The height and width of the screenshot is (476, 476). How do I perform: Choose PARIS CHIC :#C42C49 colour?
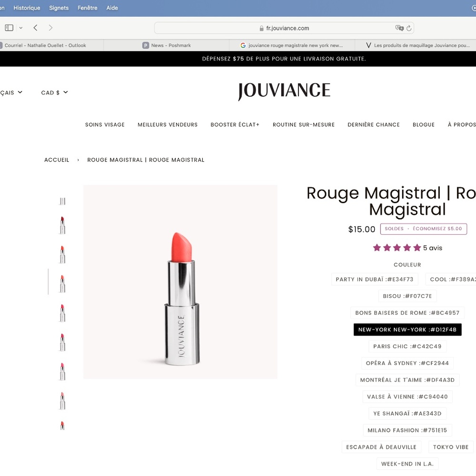[407, 347]
